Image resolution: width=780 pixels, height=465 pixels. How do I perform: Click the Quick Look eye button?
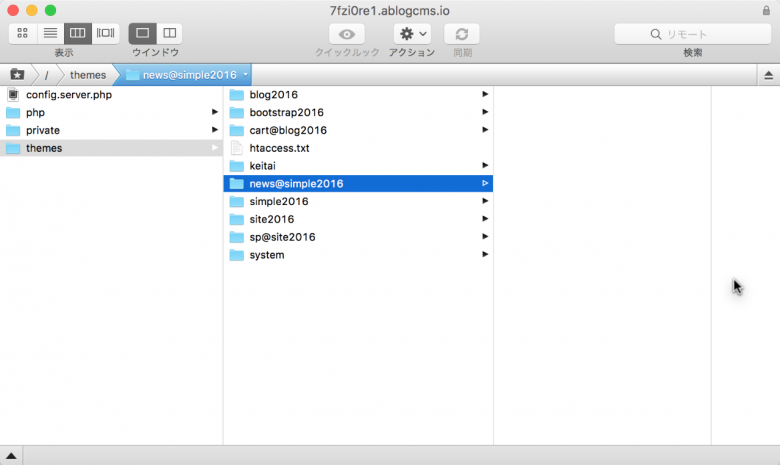347,34
